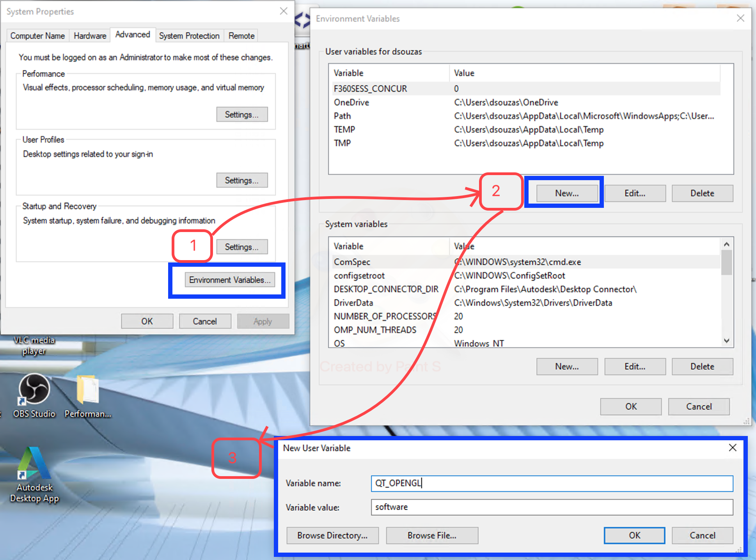756x560 pixels.
Task: Click the Browse File... button
Action: pyautogui.click(x=432, y=535)
